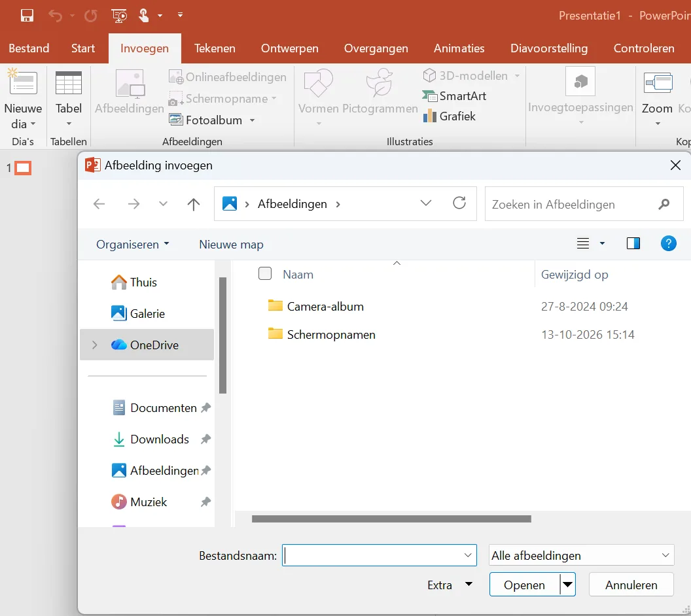
Task: Select slide 1 thumbnail
Action: (x=23, y=168)
